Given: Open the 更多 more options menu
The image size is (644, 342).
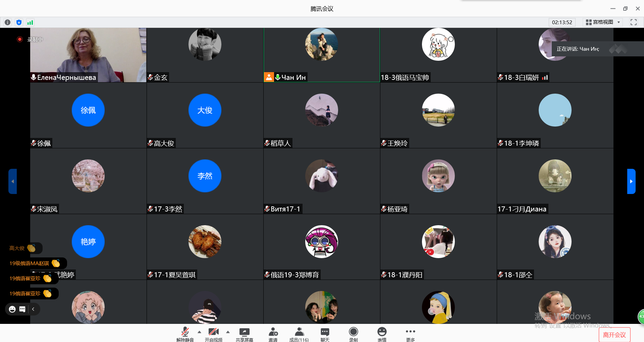Looking at the screenshot, I should (x=410, y=334).
